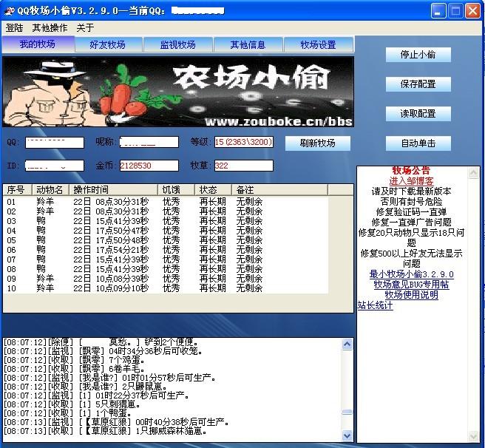Click the 操作时间 column header
485x448 pixels.
click(x=114, y=190)
